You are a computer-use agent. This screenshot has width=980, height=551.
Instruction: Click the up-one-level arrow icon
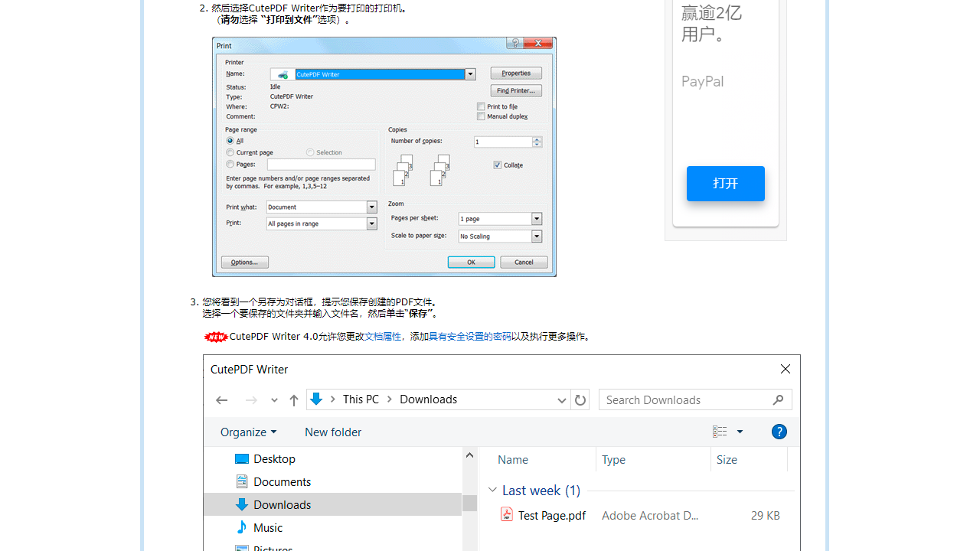coord(294,399)
